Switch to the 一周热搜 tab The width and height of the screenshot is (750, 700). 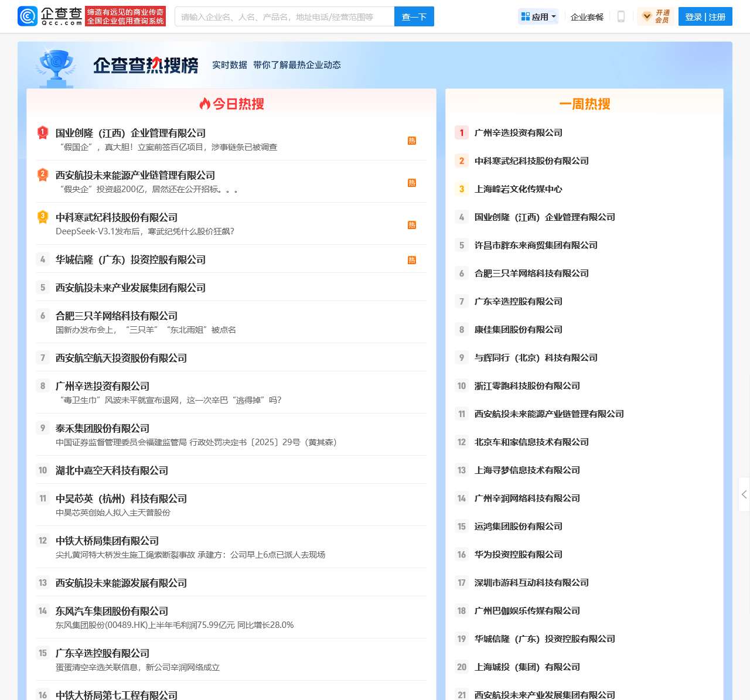click(x=584, y=104)
